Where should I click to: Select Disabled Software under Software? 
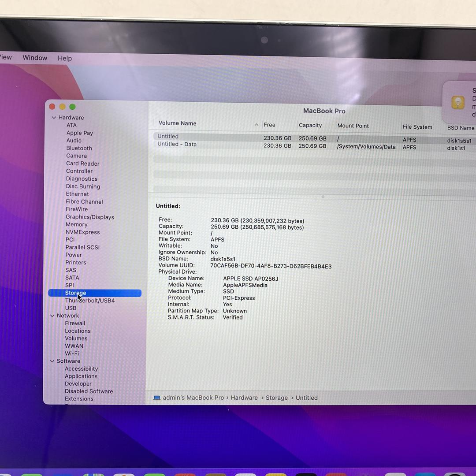pos(89,391)
